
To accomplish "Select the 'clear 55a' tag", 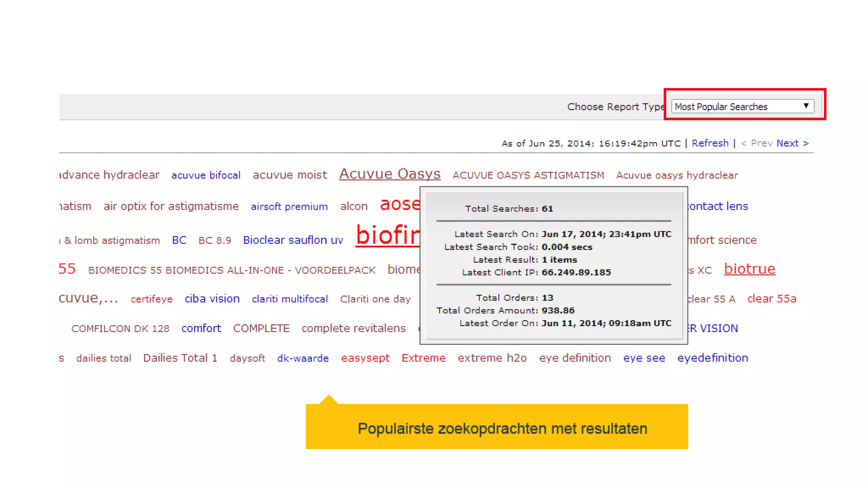I will click(x=772, y=299).
